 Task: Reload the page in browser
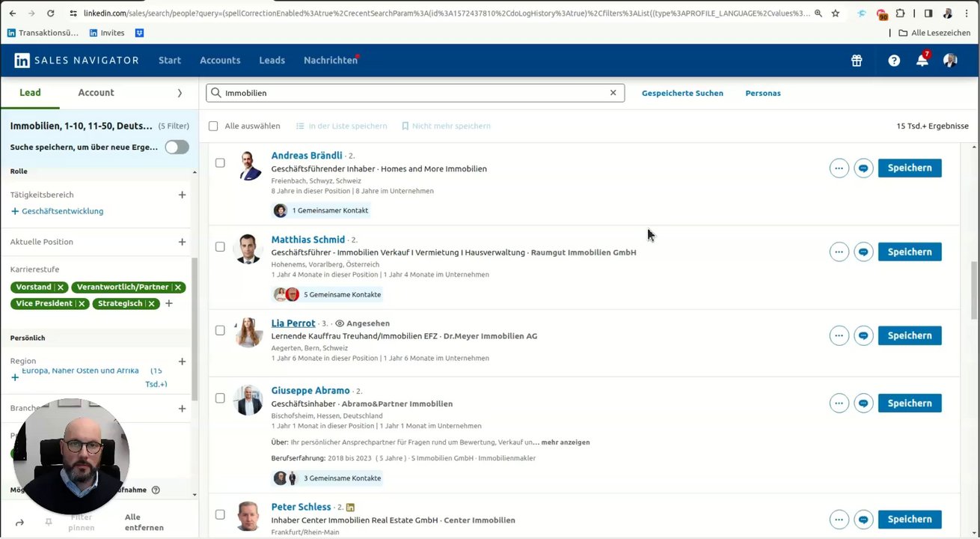click(x=50, y=13)
